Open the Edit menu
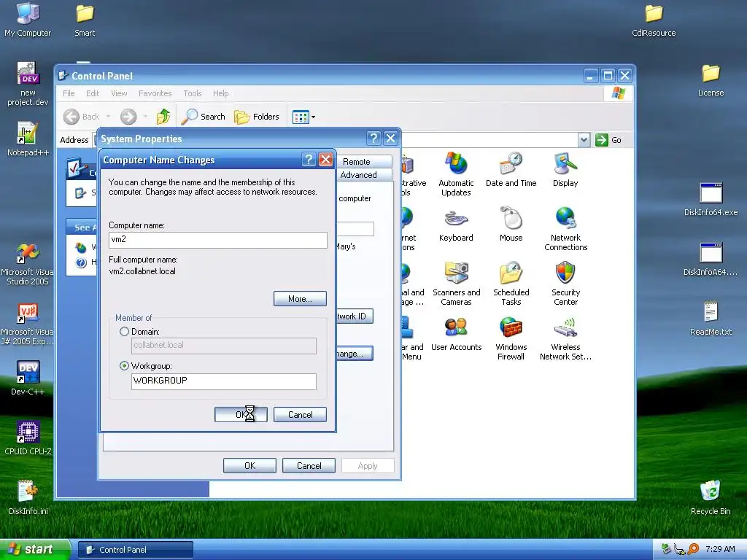 [x=93, y=93]
